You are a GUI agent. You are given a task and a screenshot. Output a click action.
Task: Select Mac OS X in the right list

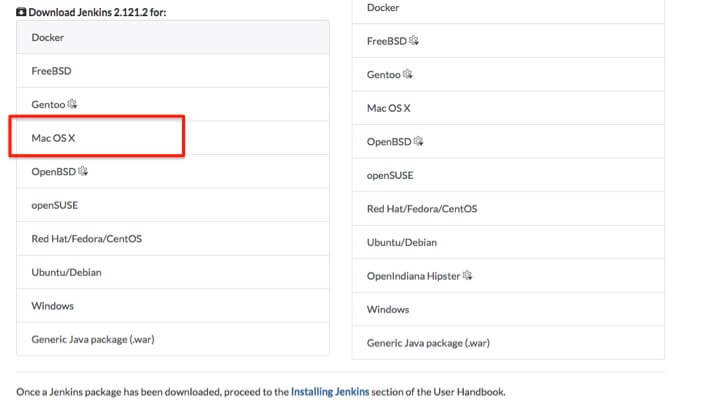[389, 108]
